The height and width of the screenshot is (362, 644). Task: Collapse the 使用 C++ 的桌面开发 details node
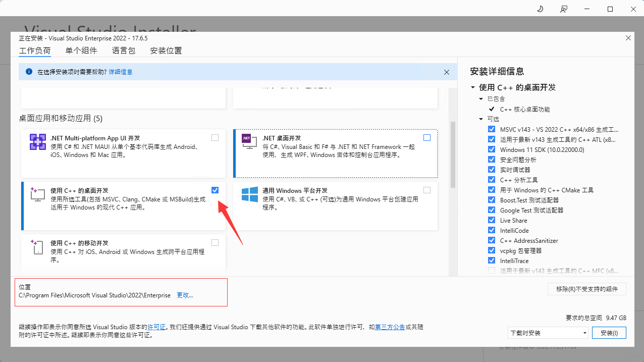coord(473,87)
